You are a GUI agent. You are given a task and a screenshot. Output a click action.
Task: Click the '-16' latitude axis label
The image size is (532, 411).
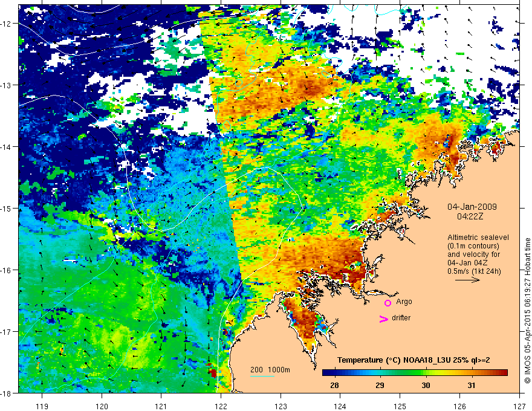point(6,270)
